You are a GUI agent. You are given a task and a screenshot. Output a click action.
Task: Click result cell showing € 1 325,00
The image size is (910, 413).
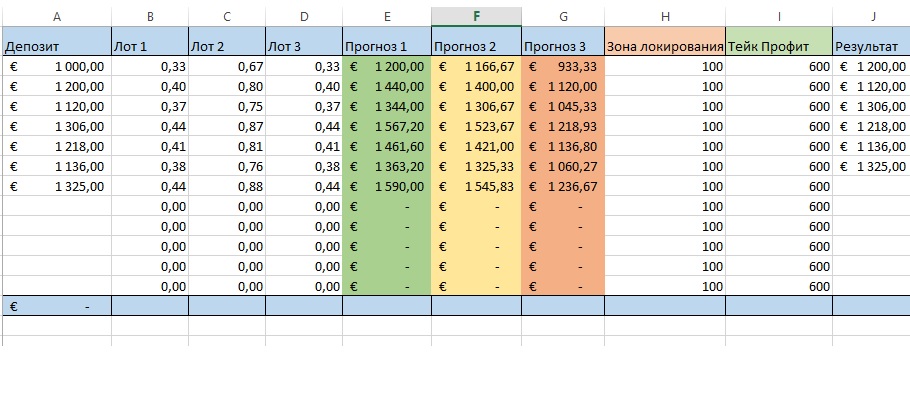871,167
